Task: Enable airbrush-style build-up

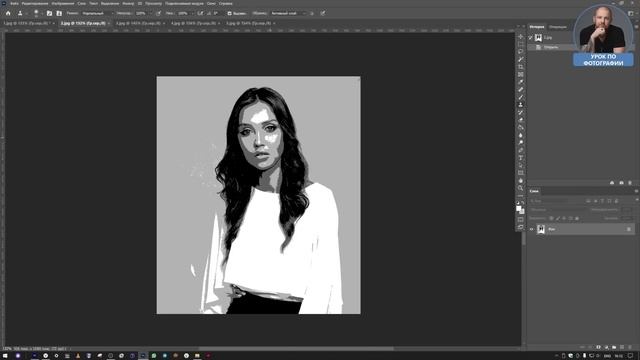Action: (200, 13)
